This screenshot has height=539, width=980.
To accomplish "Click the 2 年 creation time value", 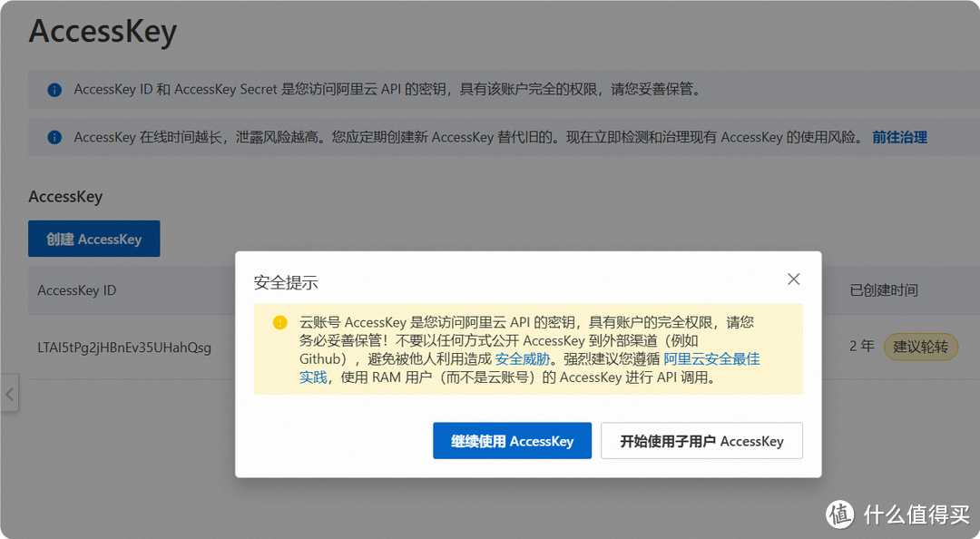I will coord(861,346).
